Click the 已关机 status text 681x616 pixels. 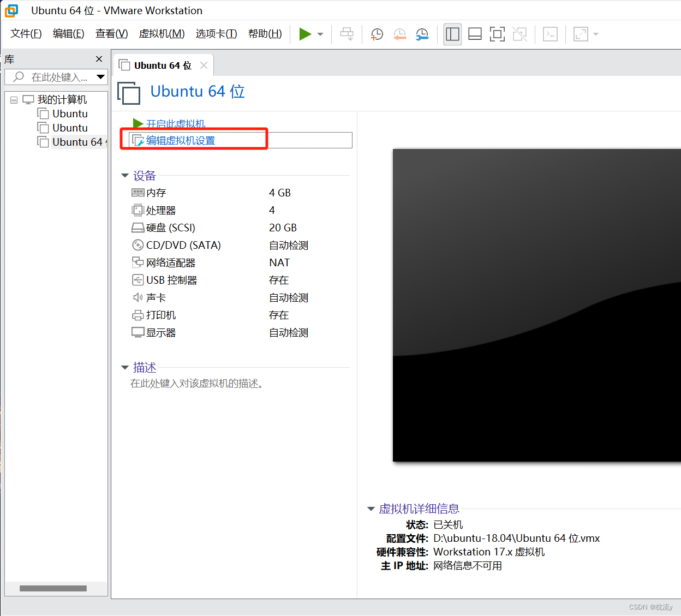point(448,525)
